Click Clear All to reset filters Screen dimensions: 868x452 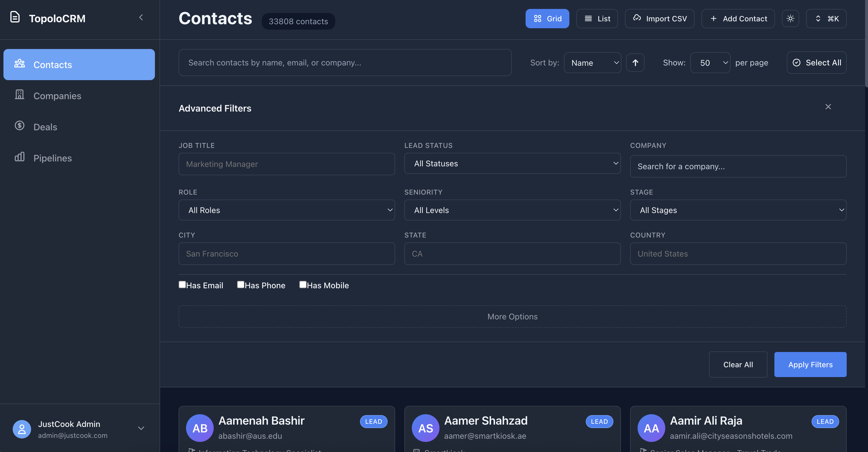(738, 364)
